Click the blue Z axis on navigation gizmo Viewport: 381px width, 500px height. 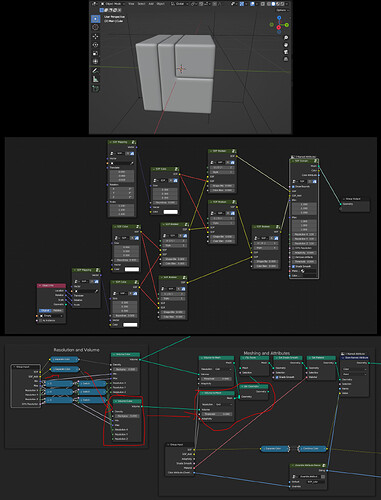279,18
